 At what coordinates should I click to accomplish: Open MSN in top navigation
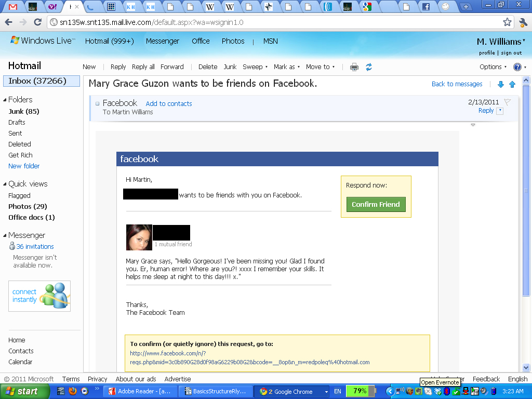click(270, 41)
